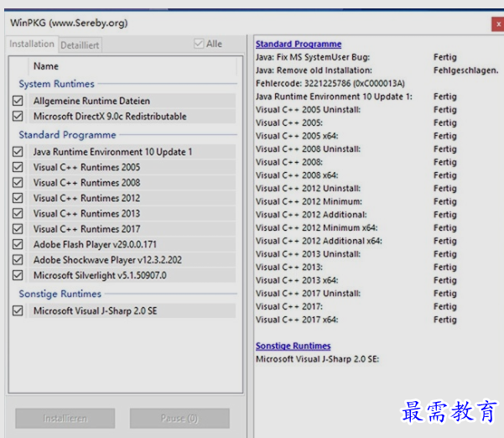Click the Visual C++ 2012 Minimum x64 log entry
This screenshot has height=438, width=504.
[x=317, y=227]
